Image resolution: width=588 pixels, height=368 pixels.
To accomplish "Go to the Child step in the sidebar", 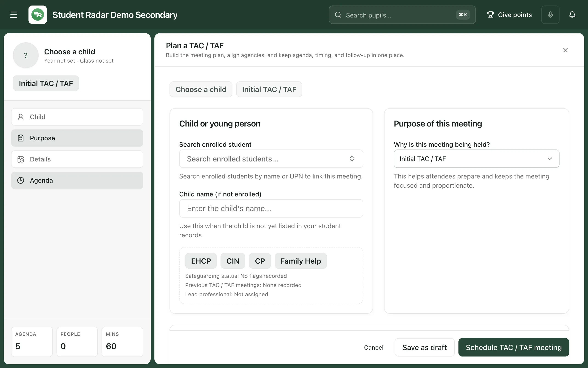I will 77,117.
